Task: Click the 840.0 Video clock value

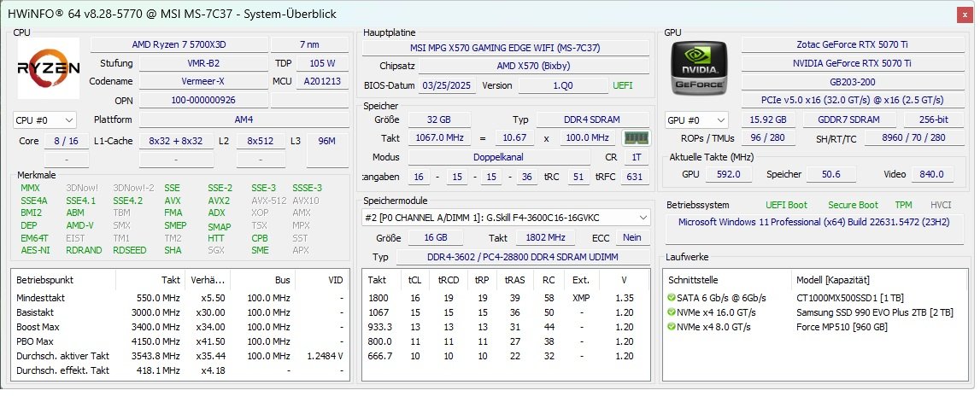Action: [x=932, y=174]
